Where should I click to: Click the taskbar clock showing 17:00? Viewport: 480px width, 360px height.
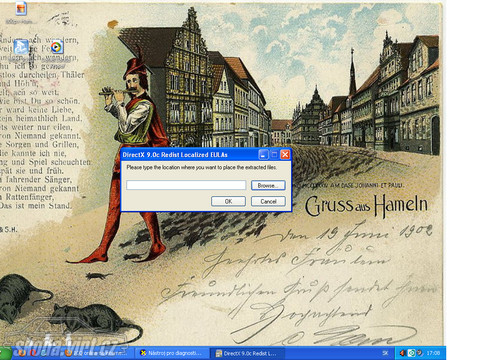[x=433, y=353]
